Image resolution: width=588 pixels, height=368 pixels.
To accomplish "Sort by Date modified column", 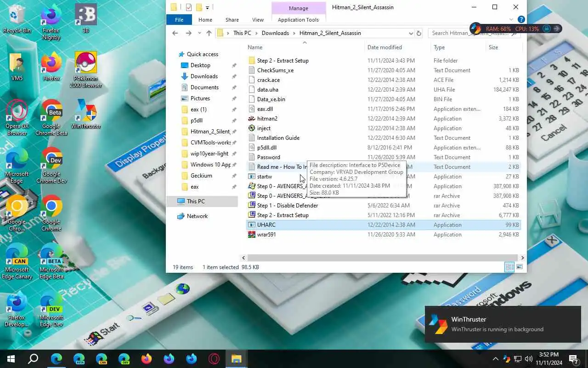I will tap(397, 47).
